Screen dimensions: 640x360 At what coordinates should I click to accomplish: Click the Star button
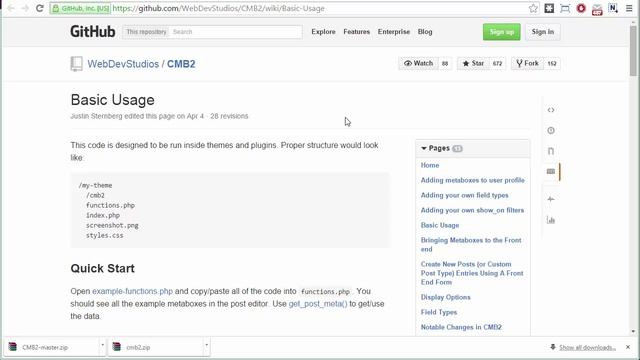tap(473, 63)
